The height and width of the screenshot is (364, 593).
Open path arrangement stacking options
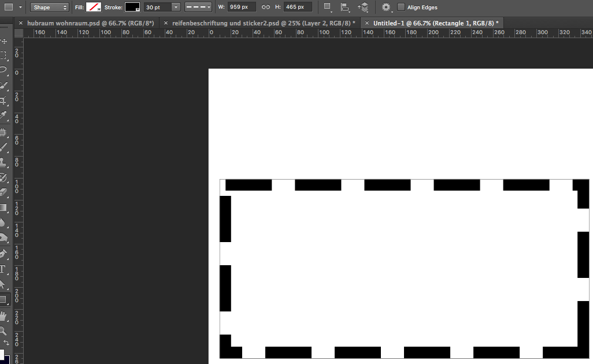pyautogui.click(x=363, y=7)
